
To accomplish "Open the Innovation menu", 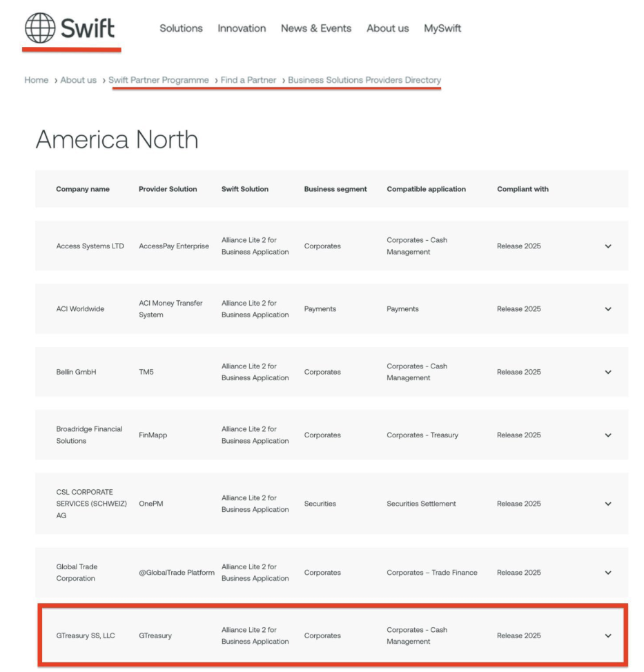I will click(x=242, y=28).
